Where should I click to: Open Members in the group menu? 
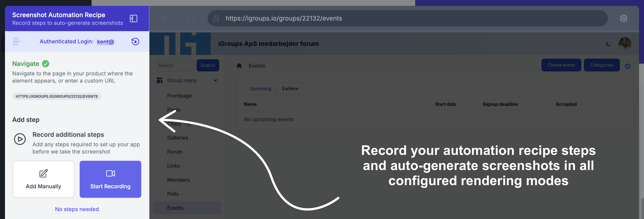[x=178, y=180]
